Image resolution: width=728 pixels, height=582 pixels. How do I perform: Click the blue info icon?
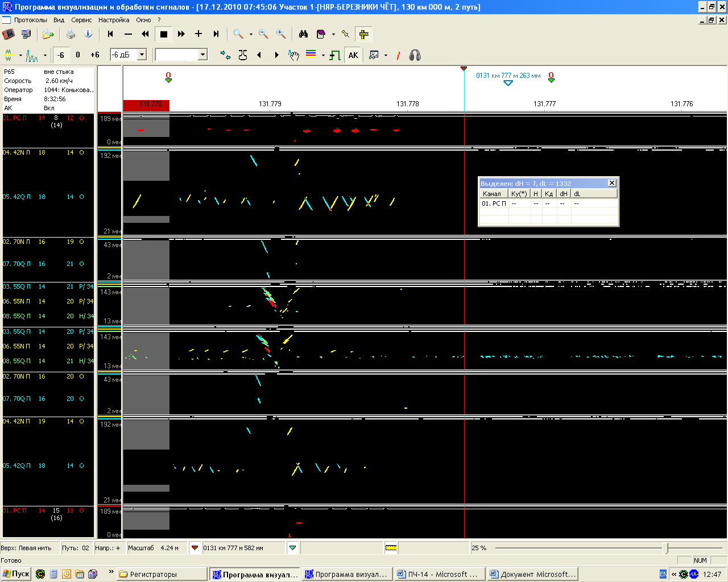88,34
